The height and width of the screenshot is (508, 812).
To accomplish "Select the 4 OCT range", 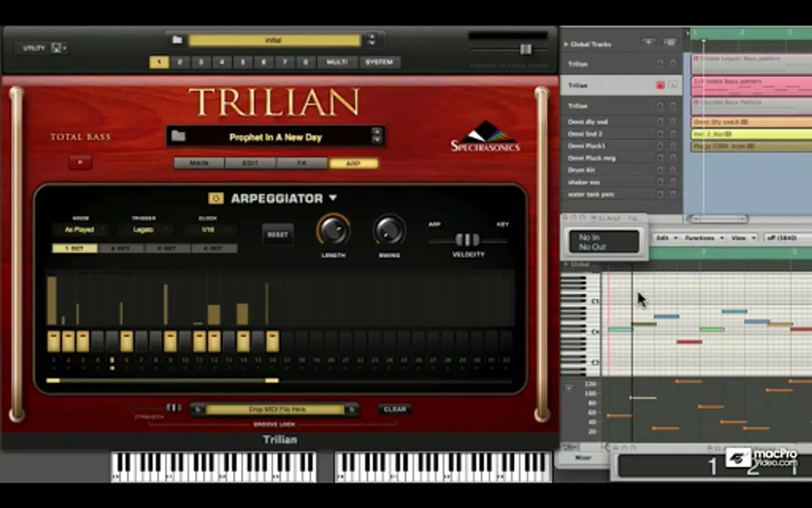I will (x=214, y=248).
